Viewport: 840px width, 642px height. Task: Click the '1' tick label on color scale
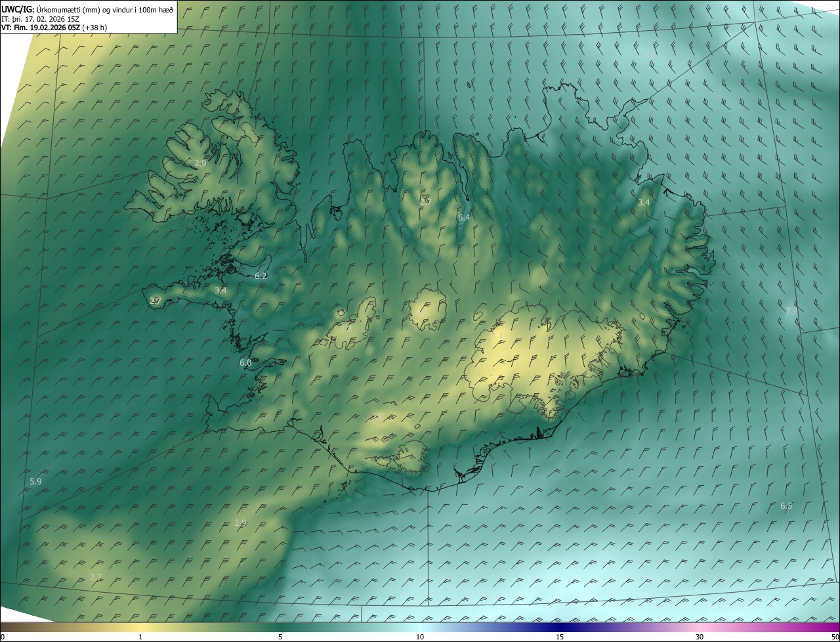tap(140, 637)
